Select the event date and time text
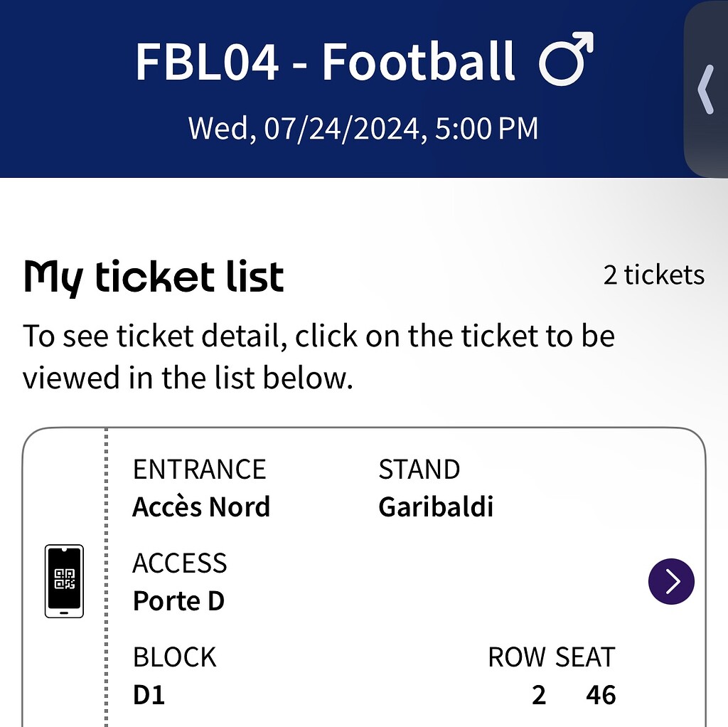This screenshot has height=727, width=728. [363, 129]
